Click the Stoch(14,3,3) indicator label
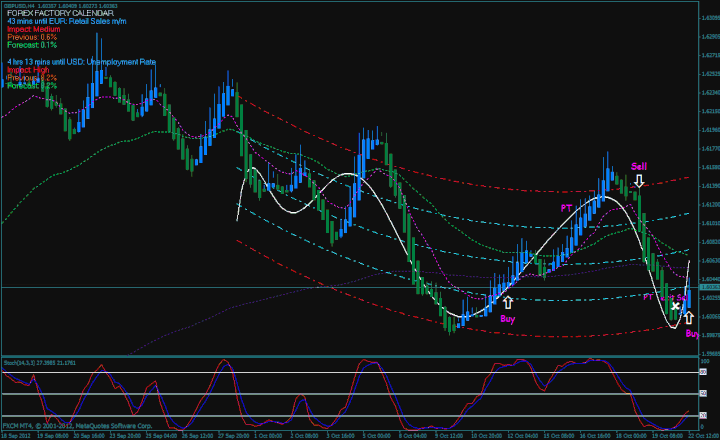Screen dimensions: 720x440 [x=40, y=363]
